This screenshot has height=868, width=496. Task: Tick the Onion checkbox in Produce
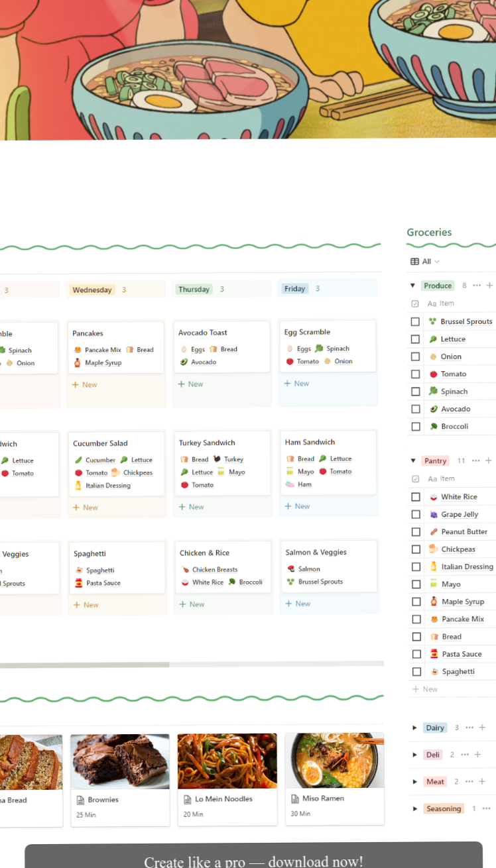coord(415,356)
